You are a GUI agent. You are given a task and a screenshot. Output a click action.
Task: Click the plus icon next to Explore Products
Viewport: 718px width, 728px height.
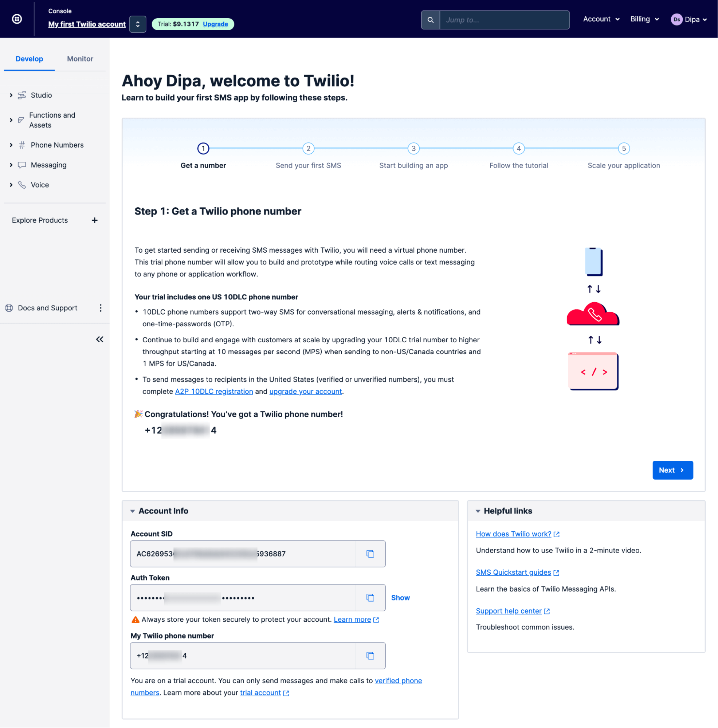[x=95, y=220]
